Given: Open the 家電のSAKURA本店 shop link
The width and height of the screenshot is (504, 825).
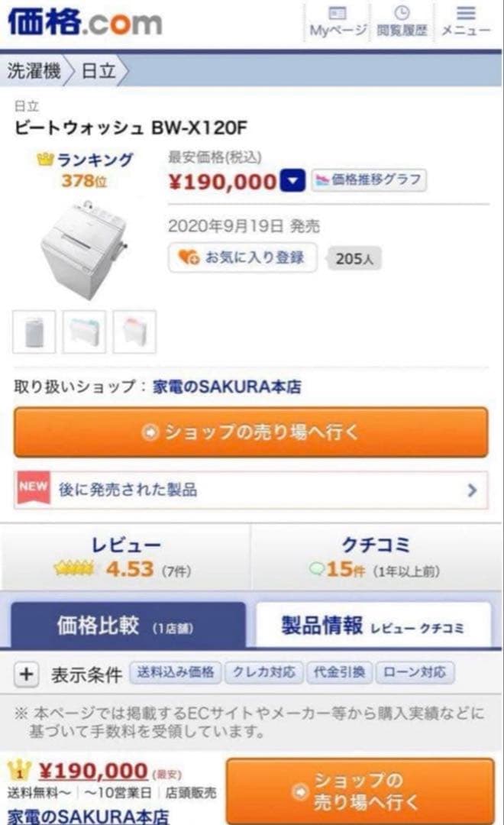Looking at the screenshot, I should [227, 387].
